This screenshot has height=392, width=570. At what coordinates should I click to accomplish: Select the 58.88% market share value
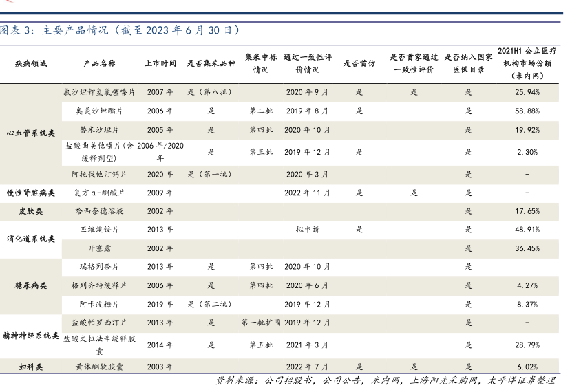point(527,111)
